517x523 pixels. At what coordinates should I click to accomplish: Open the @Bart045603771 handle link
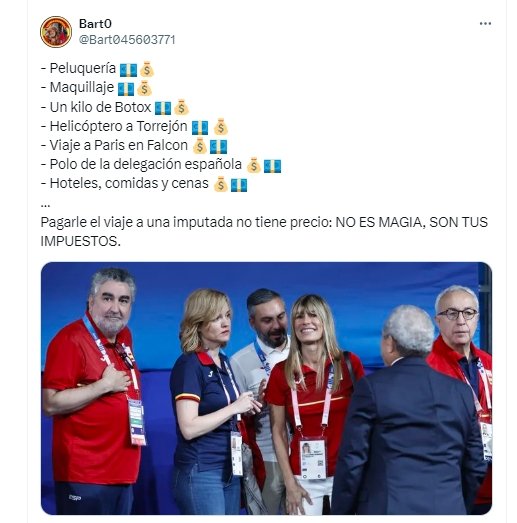tap(127, 40)
